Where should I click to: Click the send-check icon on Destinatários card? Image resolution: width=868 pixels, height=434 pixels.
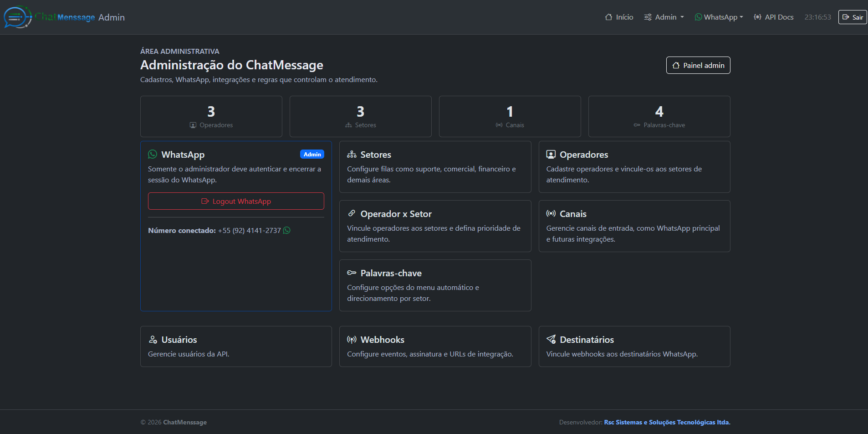click(x=551, y=340)
